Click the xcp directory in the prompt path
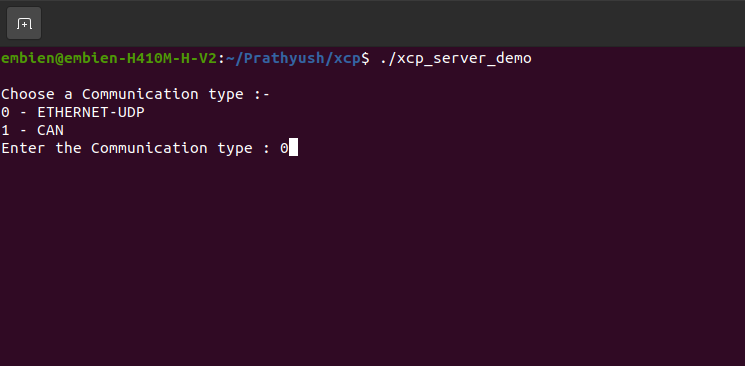The width and height of the screenshot is (745, 366). coord(347,59)
